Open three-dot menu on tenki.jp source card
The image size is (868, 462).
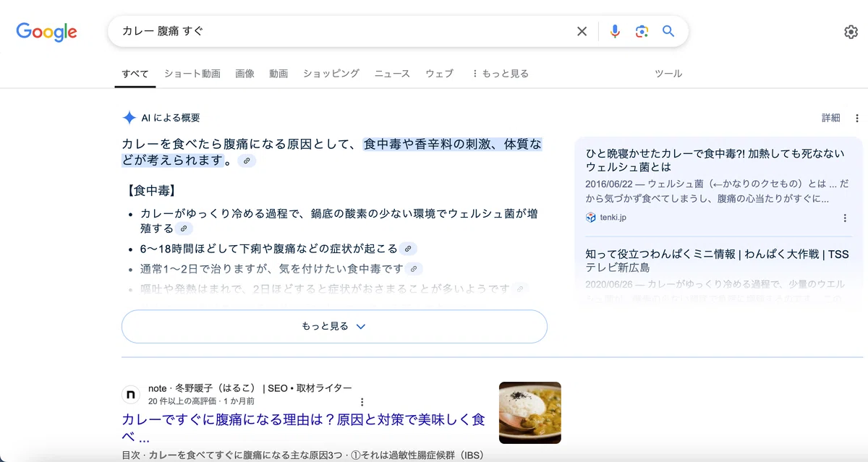(845, 218)
